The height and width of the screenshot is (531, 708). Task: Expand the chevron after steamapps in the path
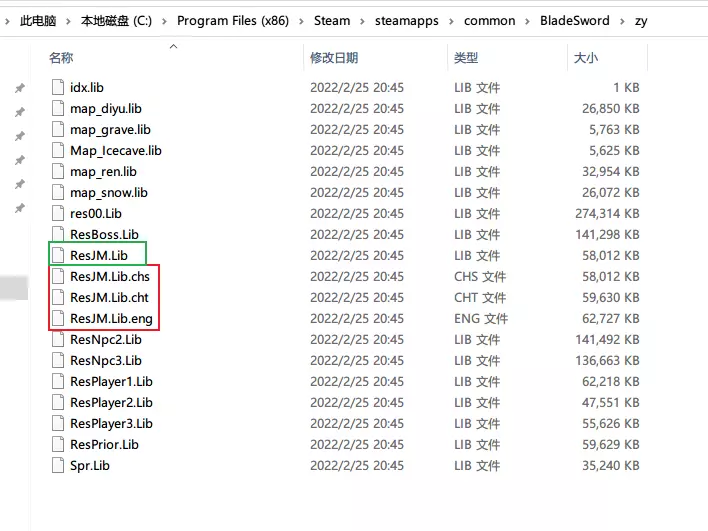tap(451, 21)
